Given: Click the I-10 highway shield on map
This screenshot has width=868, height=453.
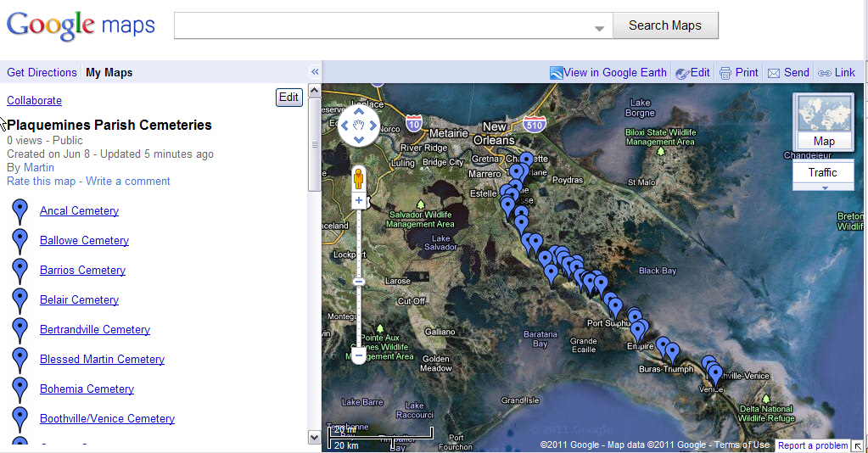Looking at the screenshot, I should (414, 123).
